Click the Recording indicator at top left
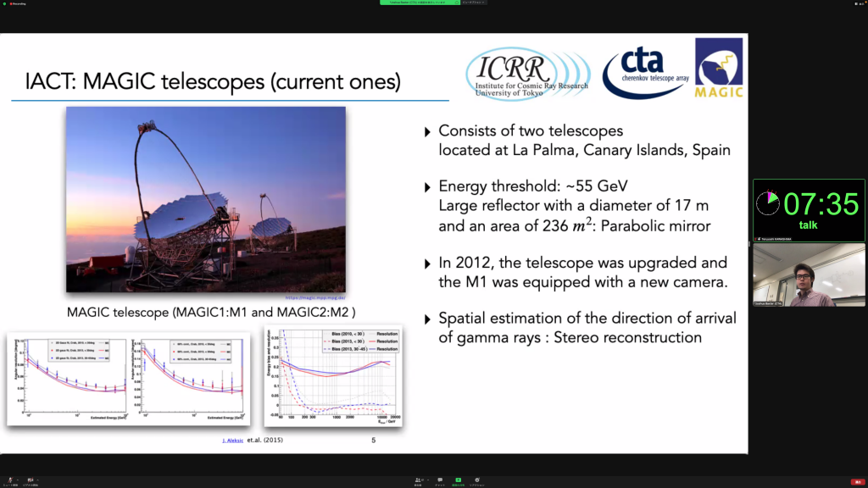 tap(17, 4)
